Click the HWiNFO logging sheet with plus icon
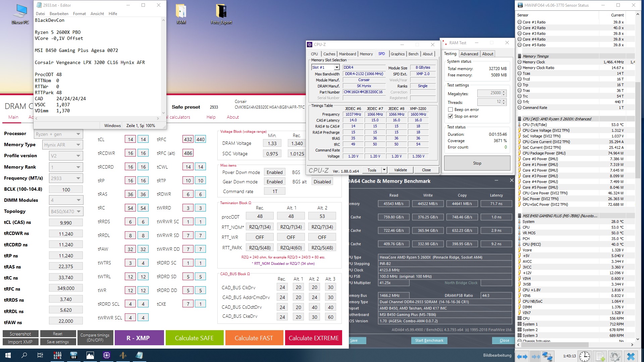Screen dimensions: 644x362 click(x=600, y=356)
